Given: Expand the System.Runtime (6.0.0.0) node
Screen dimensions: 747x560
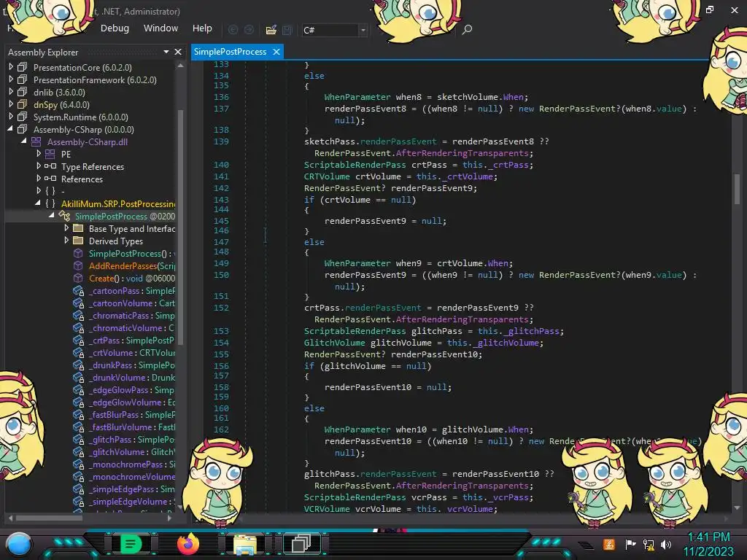Looking at the screenshot, I should tap(11, 117).
